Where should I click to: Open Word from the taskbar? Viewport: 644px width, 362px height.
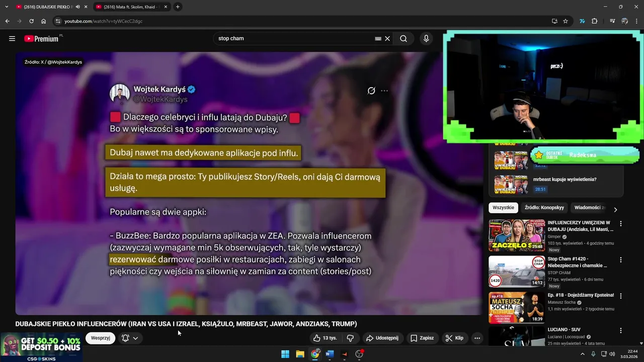click(x=330, y=354)
